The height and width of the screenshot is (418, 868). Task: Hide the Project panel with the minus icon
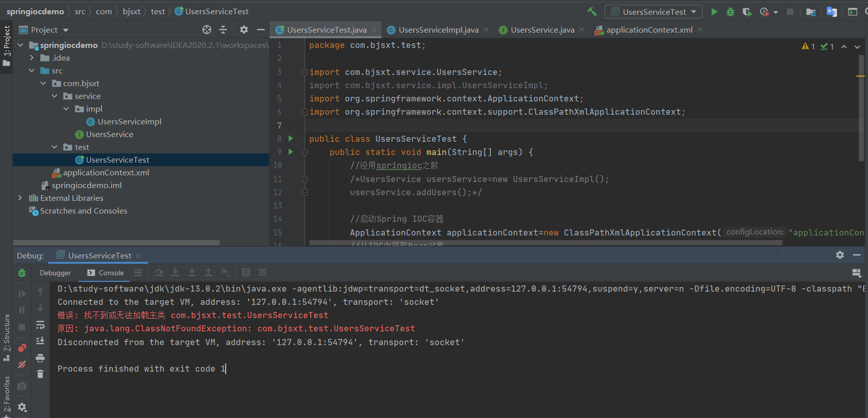tap(261, 30)
